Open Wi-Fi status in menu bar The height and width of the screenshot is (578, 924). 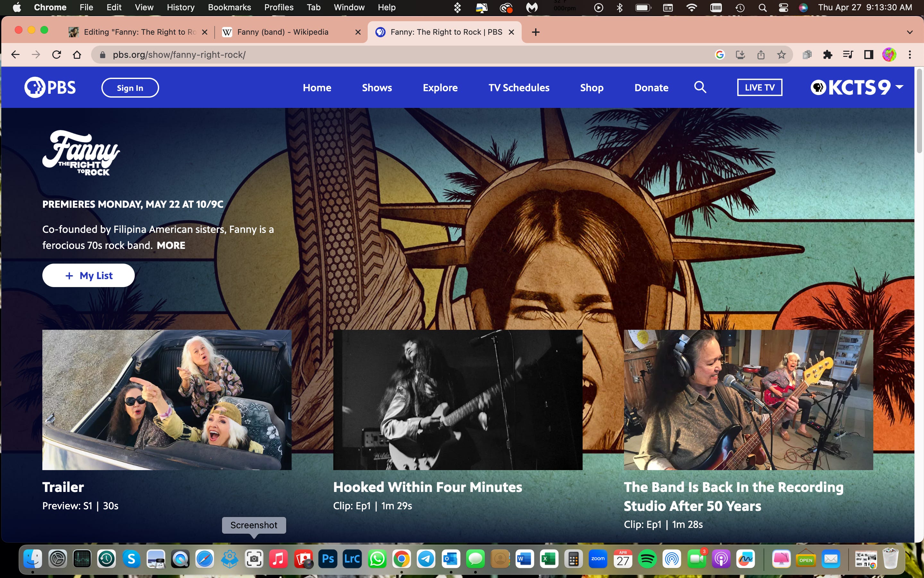click(x=691, y=7)
